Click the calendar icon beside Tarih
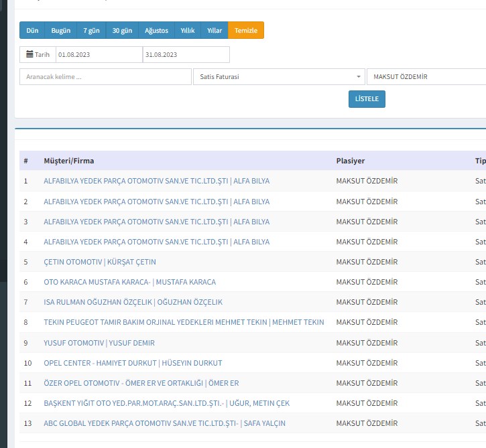 (x=29, y=54)
